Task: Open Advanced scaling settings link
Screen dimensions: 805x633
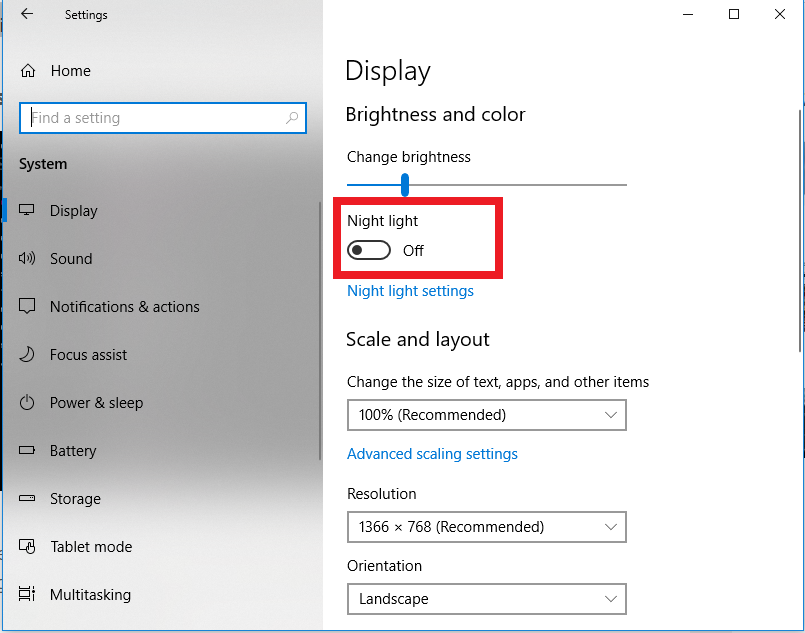Action: (432, 454)
